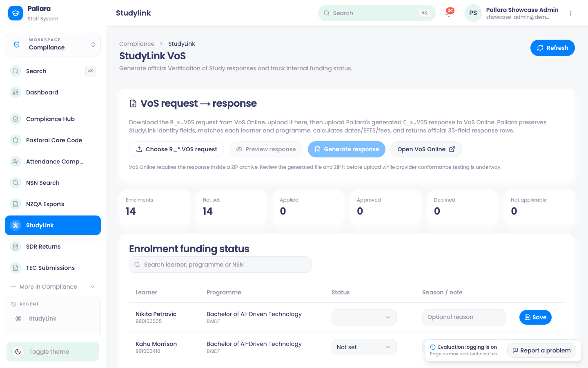Click the Refresh button
This screenshot has height=368, width=588.
(552, 48)
